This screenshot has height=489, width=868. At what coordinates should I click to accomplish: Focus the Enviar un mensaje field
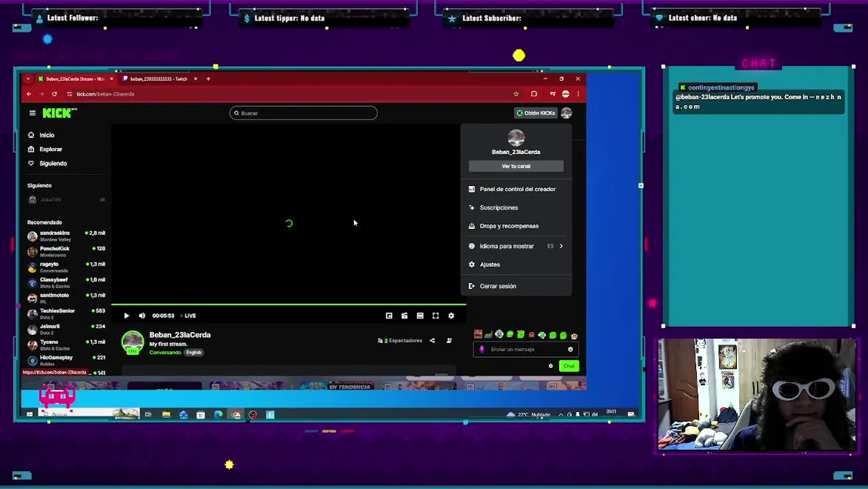tap(524, 349)
